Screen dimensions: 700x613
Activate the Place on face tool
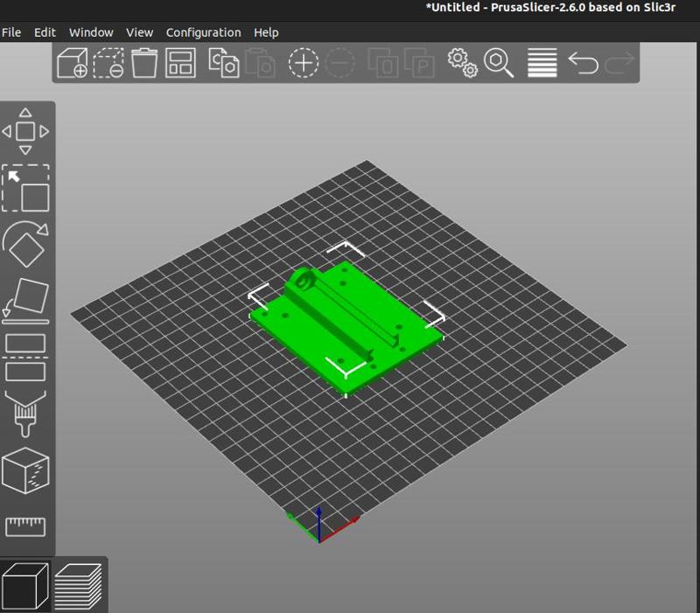click(x=25, y=300)
